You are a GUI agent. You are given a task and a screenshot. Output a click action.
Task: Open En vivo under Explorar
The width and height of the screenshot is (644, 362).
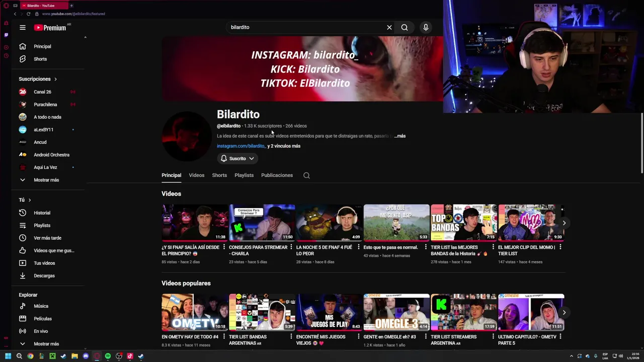tap(49, 331)
